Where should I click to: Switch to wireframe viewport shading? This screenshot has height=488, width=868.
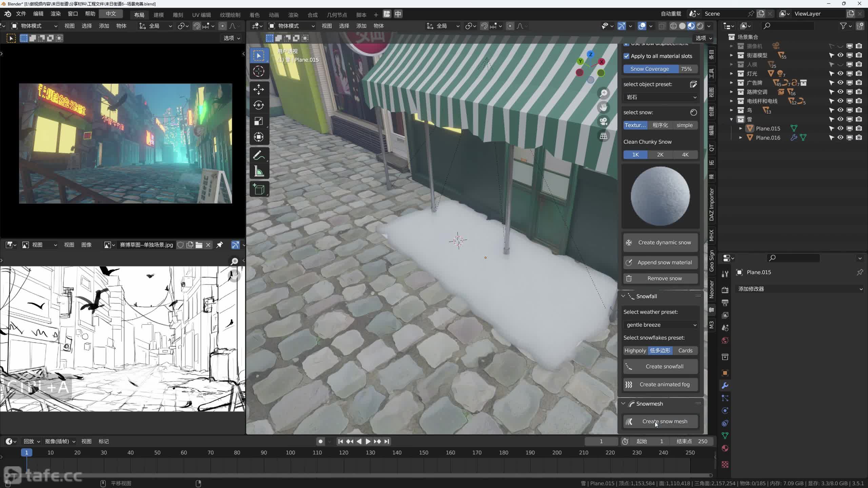[673, 26]
